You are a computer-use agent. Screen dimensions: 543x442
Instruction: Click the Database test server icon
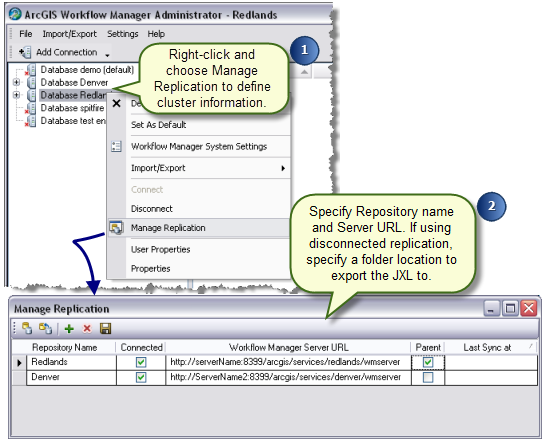(30, 121)
